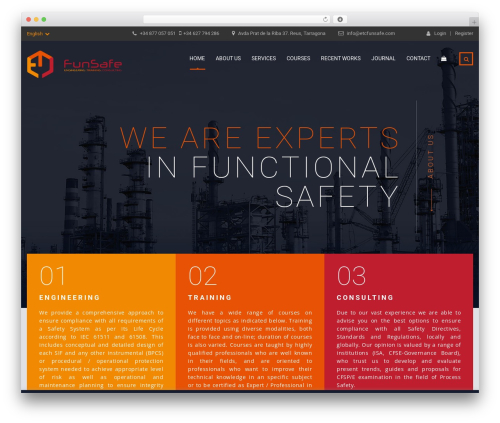Open the Courses menu item
Image resolution: width=500 pixels, height=423 pixels.
click(298, 58)
